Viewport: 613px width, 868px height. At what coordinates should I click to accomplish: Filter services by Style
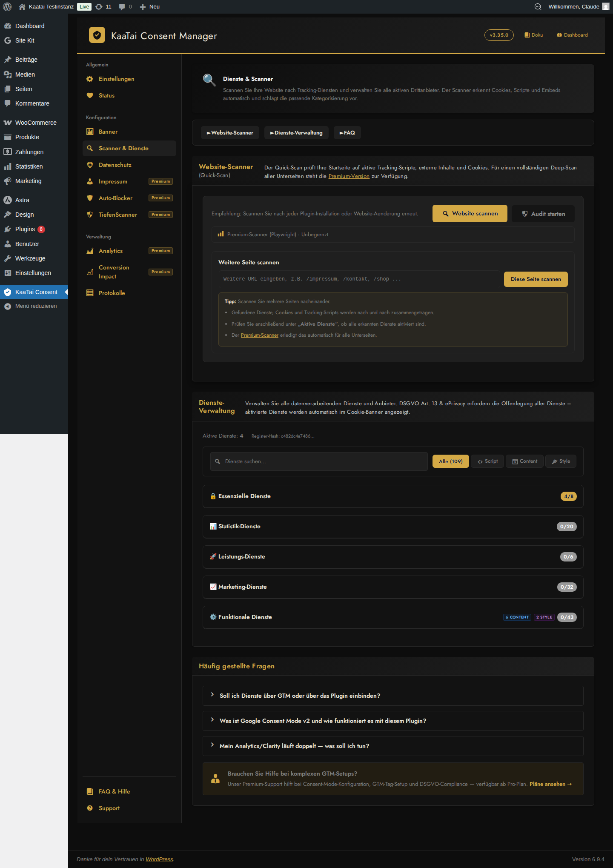561,461
